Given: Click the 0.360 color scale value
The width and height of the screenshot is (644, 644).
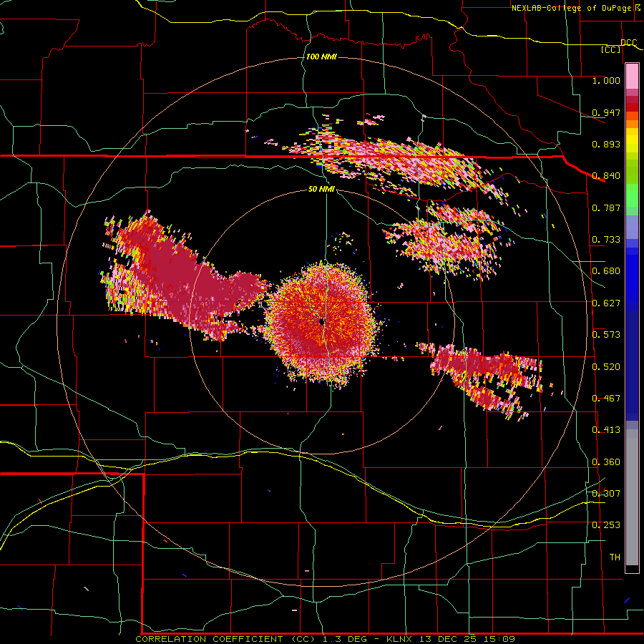Looking at the screenshot, I should pos(606,462).
